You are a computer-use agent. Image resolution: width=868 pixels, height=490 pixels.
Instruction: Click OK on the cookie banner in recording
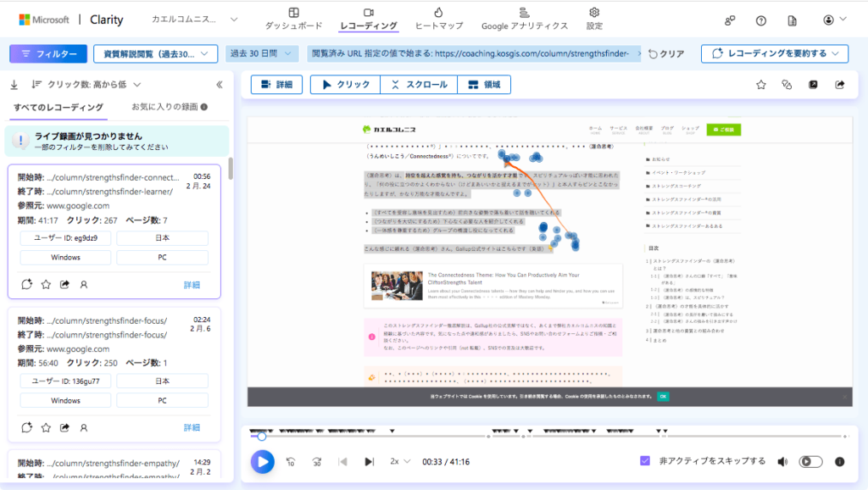click(663, 397)
